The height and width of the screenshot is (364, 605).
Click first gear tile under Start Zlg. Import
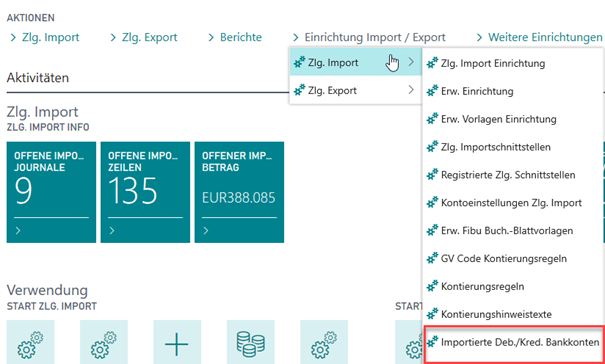coord(30,342)
